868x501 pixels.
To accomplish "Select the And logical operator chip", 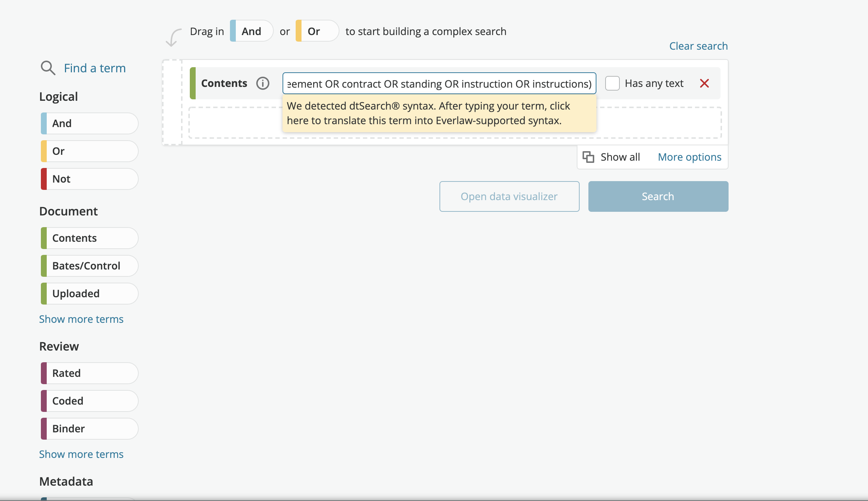I will pyautogui.click(x=89, y=123).
